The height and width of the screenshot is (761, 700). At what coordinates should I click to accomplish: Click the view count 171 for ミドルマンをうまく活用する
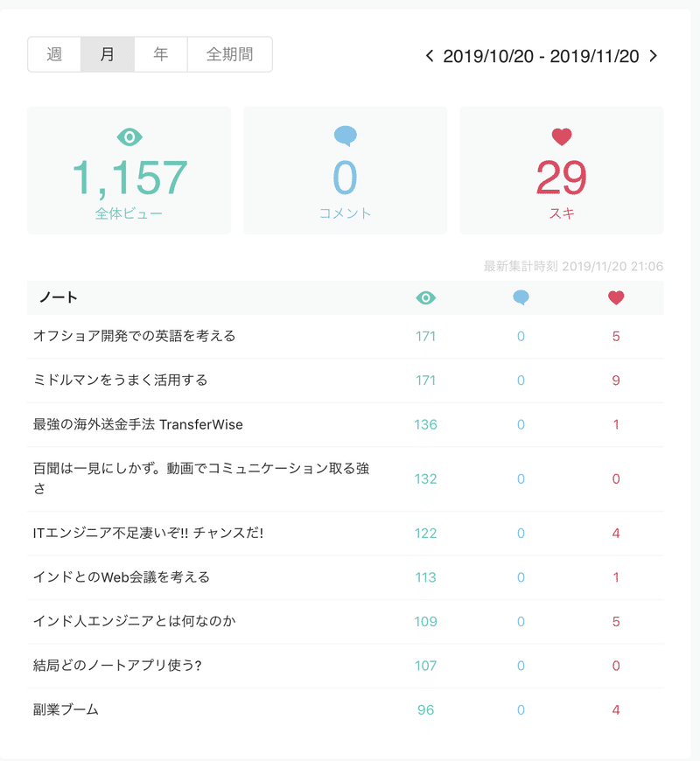pos(425,380)
